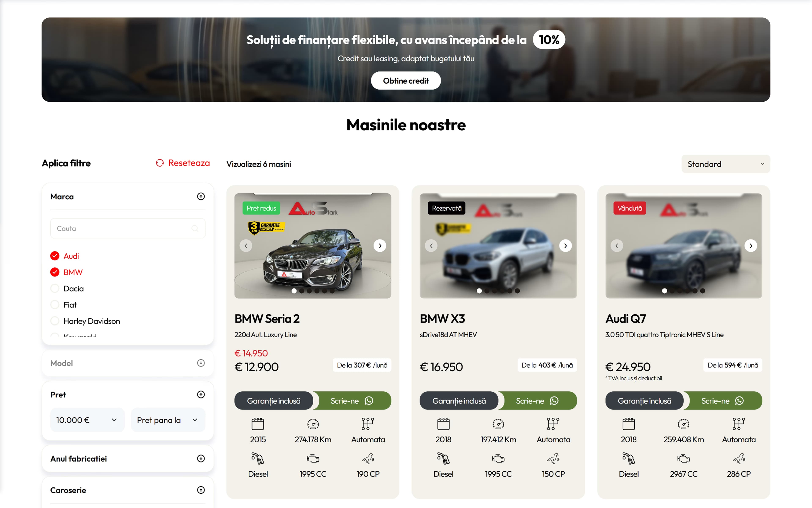Open the BMW X3 car photo
The width and height of the screenshot is (812, 508).
pos(498,246)
